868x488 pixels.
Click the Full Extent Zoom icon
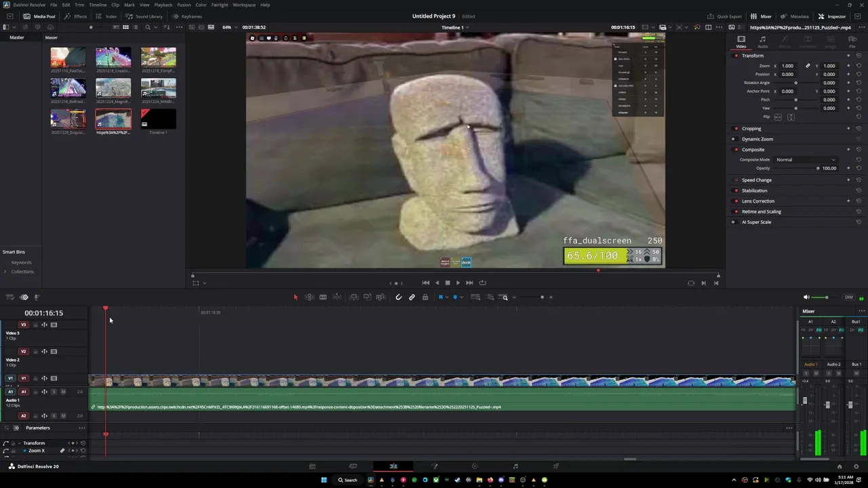pos(476,297)
